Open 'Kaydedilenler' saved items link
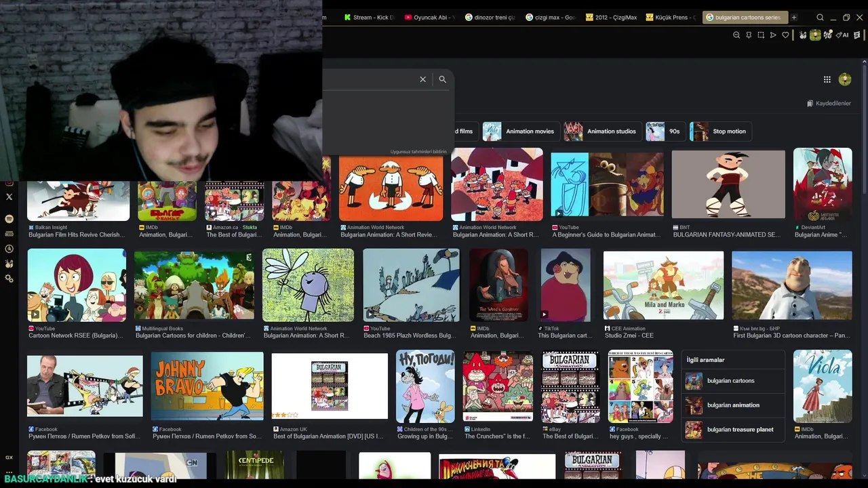868x488 pixels. 829,104
